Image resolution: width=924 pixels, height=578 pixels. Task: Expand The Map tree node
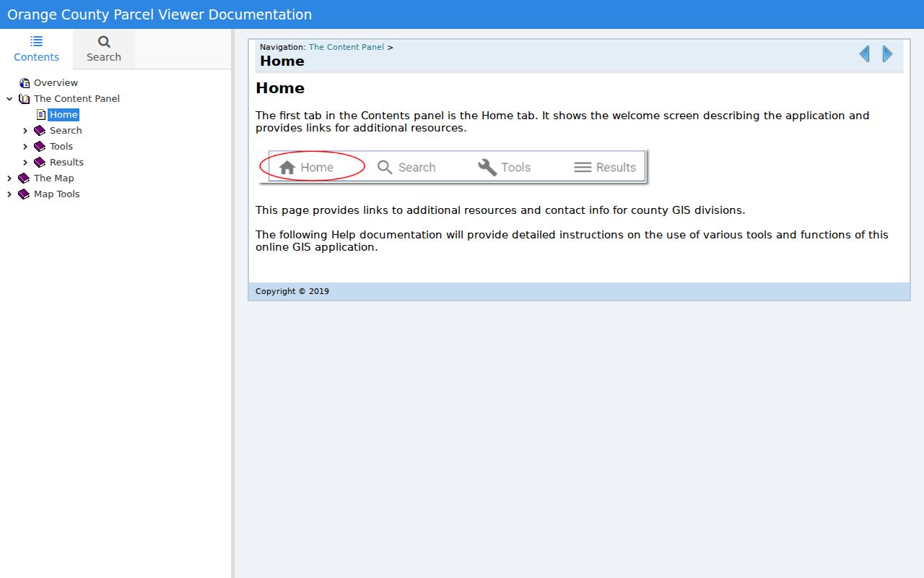coord(9,178)
